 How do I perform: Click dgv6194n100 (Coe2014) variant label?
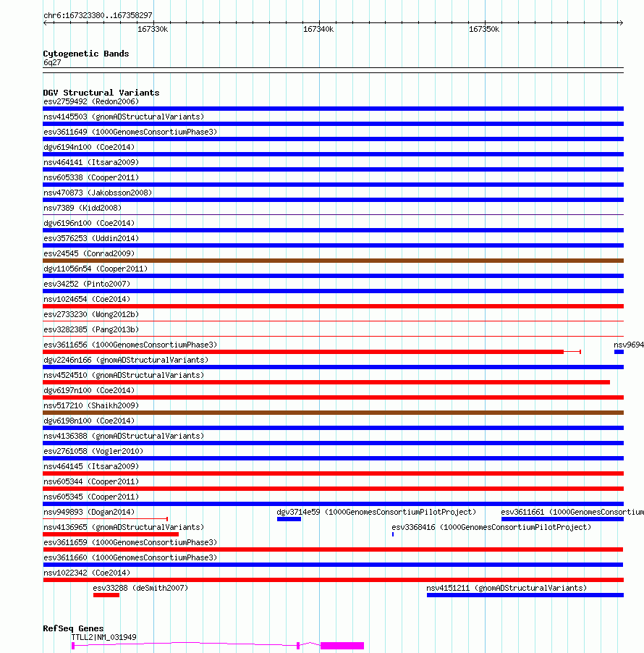tap(89, 148)
